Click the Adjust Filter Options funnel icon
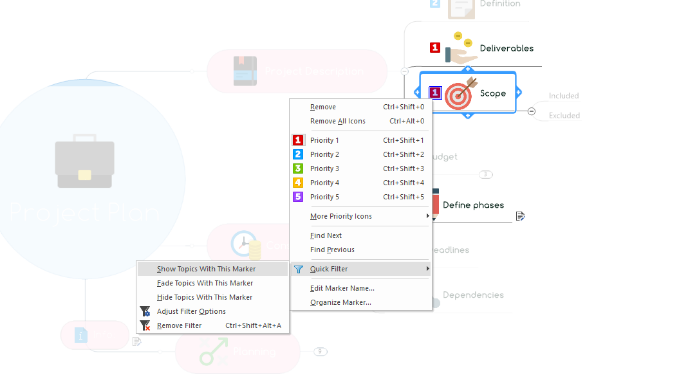Image resolution: width=679 pixels, height=382 pixels. click(145, 311)
